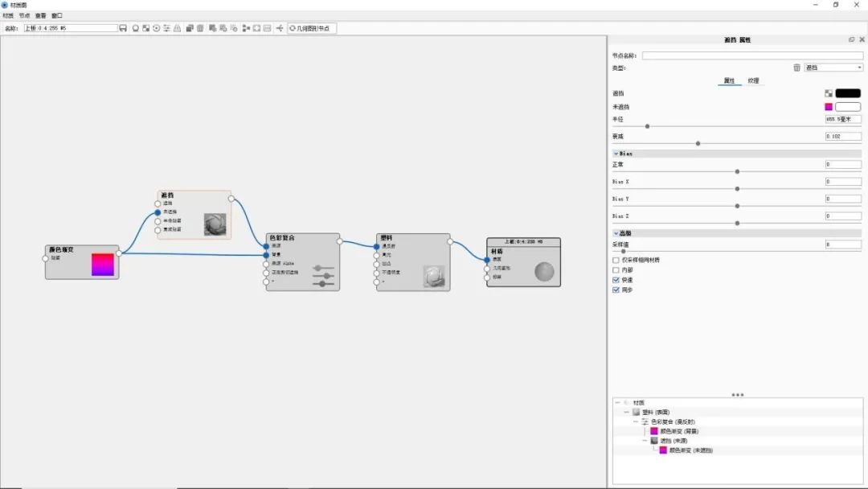
Task: Click the warning triangle toolbar icon
Action: pyautogui.click(x=177, y=28)
